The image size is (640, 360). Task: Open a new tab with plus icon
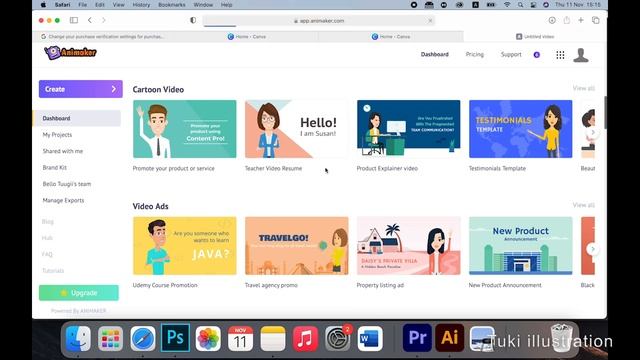click(x=580, y=20)
